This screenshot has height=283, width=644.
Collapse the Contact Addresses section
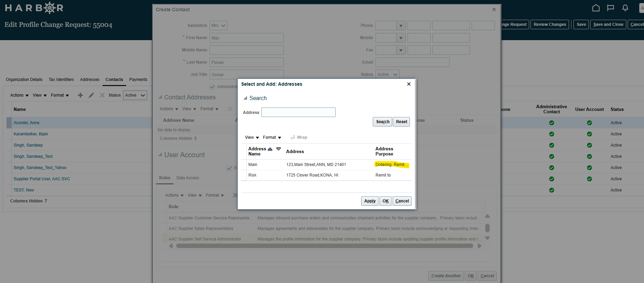pos(160,97)
